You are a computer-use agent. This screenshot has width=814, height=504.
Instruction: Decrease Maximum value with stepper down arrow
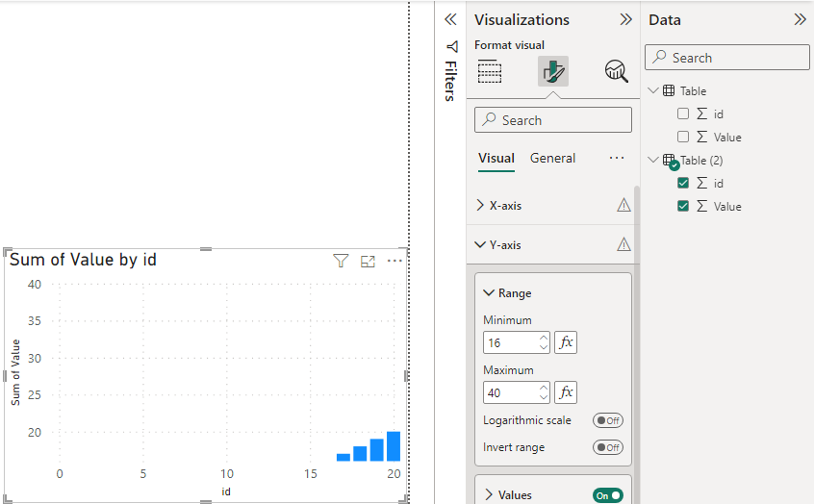click(x=544, y=397)
